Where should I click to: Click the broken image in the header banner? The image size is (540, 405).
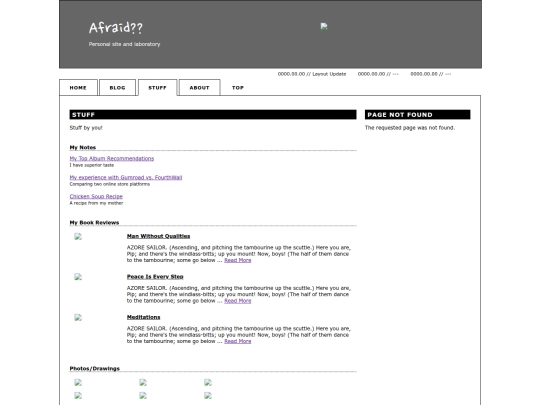click(x=324, y=26)
